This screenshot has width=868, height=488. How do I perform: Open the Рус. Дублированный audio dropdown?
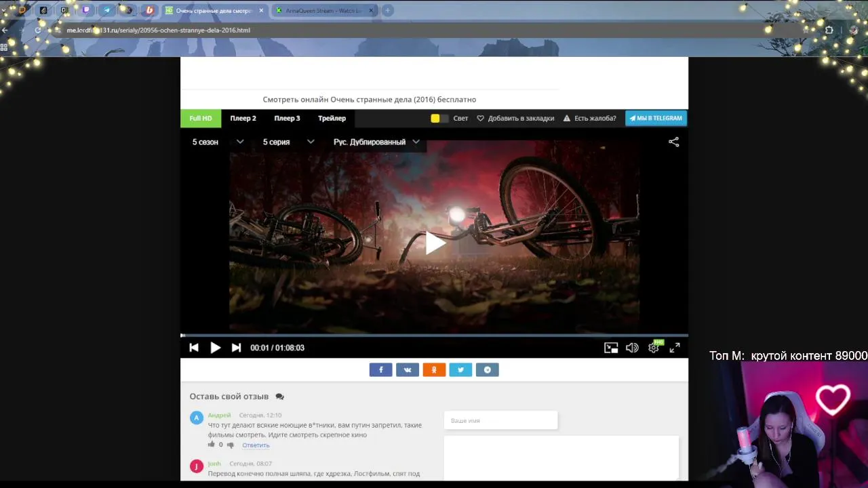376,142
